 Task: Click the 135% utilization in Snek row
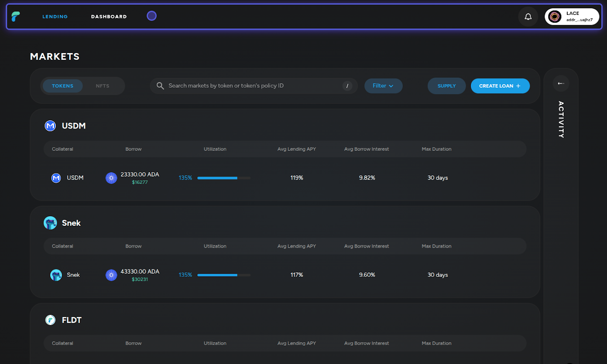click(185, 275)
